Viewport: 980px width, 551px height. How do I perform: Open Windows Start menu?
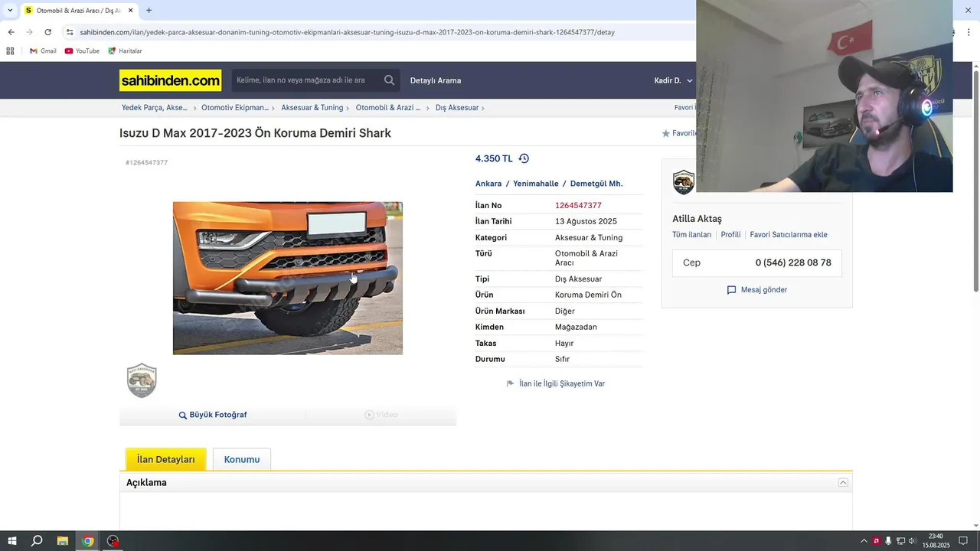[12, 541]
